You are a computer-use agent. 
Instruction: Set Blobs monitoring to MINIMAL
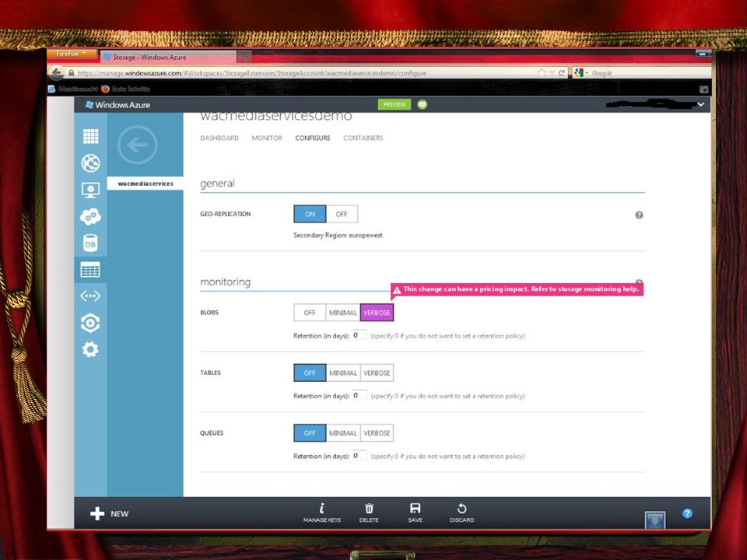tap(343, 313)
